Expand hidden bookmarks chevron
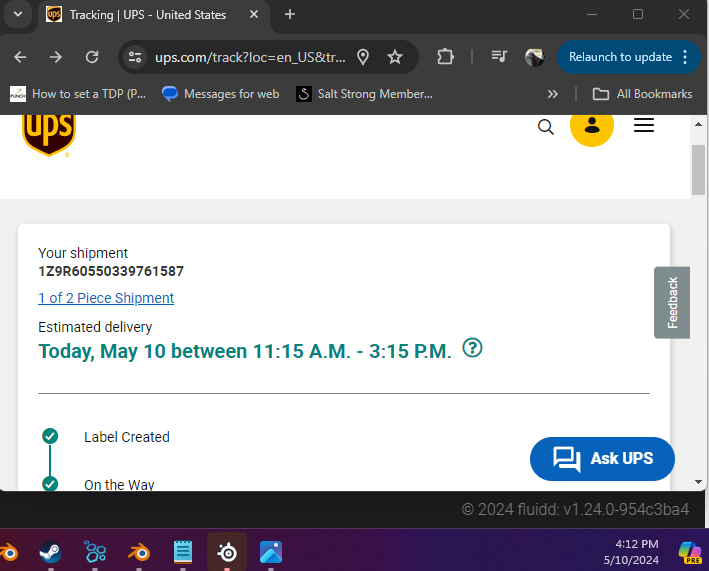Image resolution: width=709 pixels, height=571 pixels. (x=553, y=94)
